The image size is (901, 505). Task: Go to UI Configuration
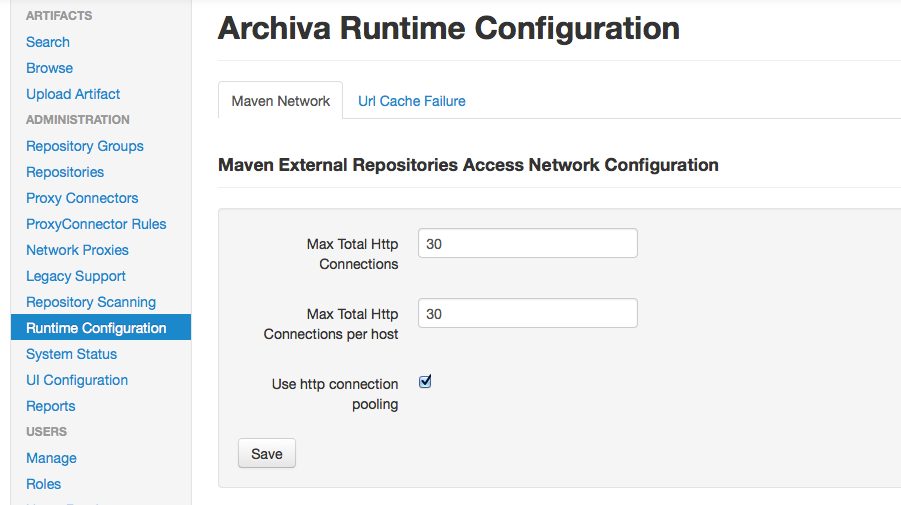[77, 380]
